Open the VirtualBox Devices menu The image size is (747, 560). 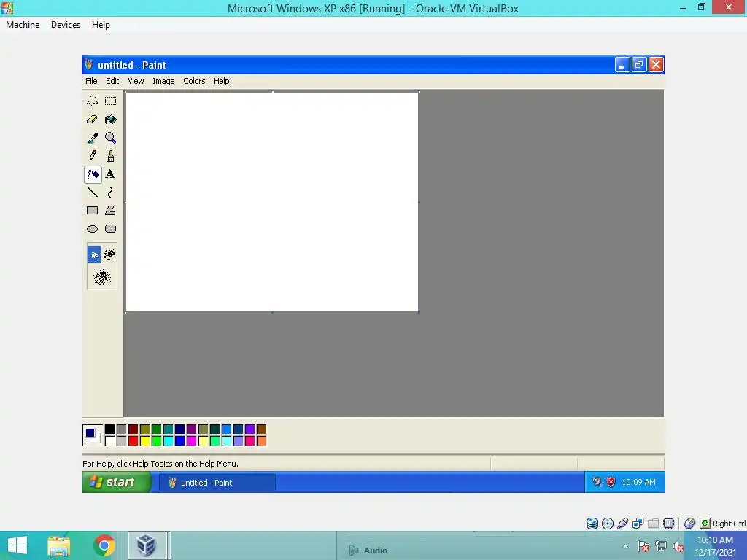point(66,25)
